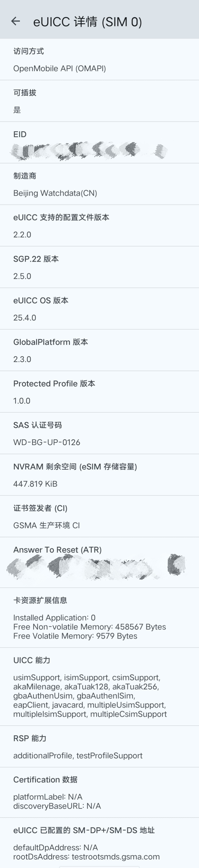
Task: Tap the SM-DP+/SM-DS 地址 section
Action: coord(99,843)
